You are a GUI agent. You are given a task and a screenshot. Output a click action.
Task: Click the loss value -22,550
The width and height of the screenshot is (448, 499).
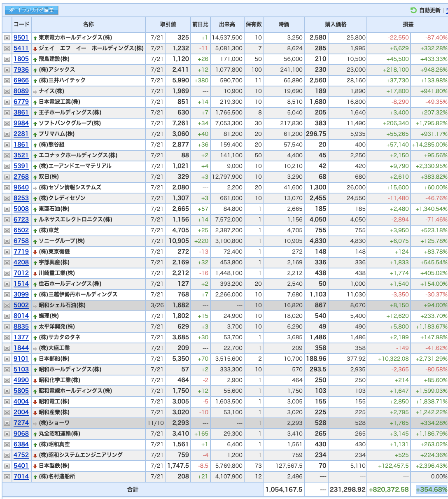(x=398, y=37)
